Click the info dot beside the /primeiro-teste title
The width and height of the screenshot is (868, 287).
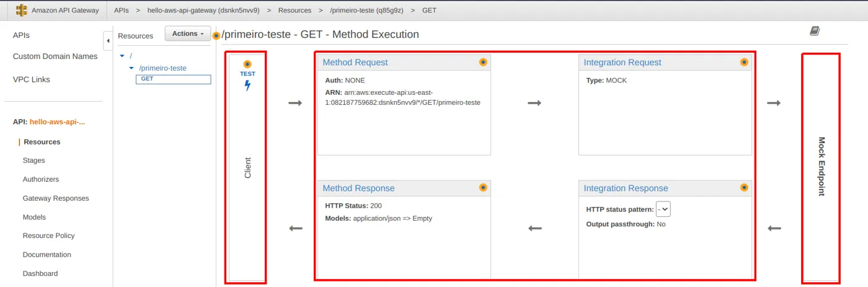pos(216,35)
